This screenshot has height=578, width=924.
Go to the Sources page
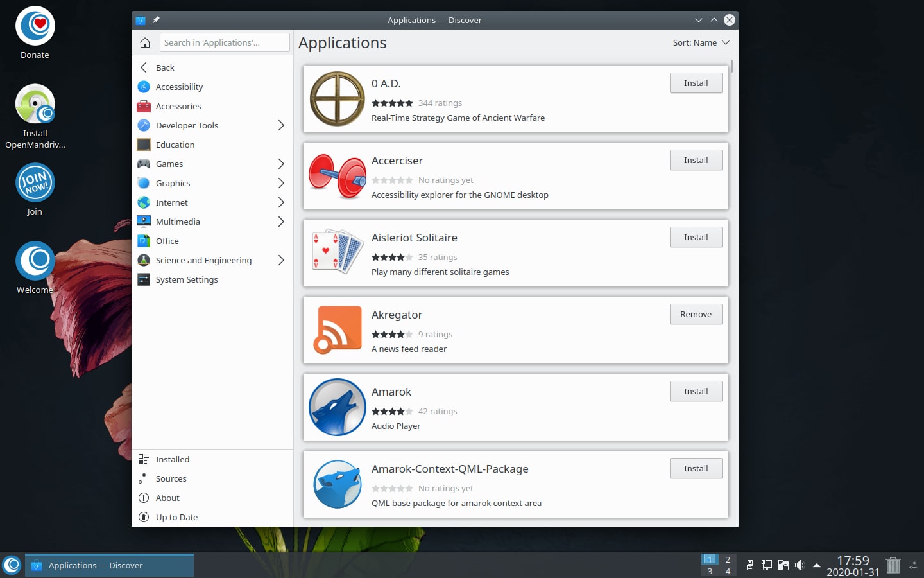point(171,478)
